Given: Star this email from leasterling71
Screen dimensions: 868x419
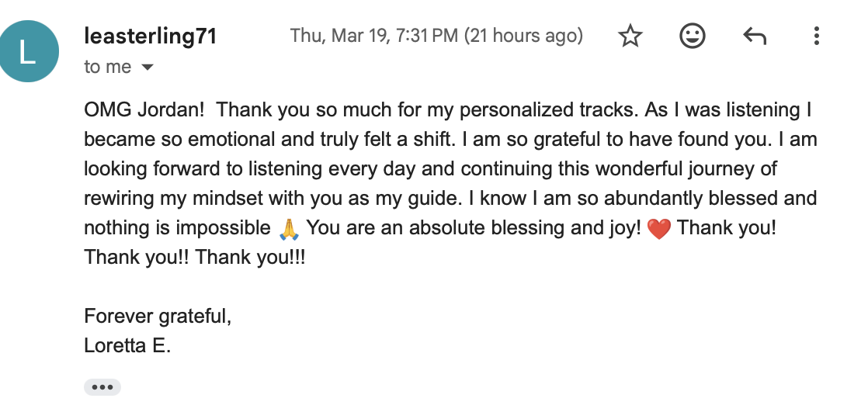Looking at the screenshot, I should (630, 36).
